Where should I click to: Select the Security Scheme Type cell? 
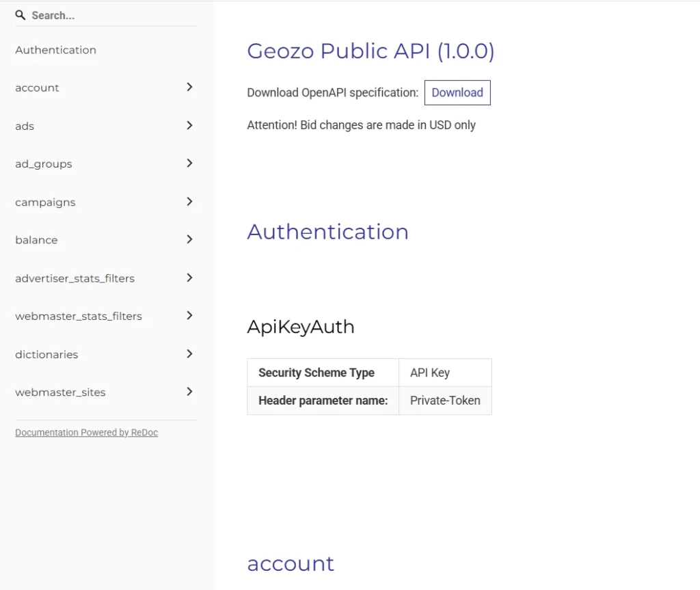[x=323, y=373]
